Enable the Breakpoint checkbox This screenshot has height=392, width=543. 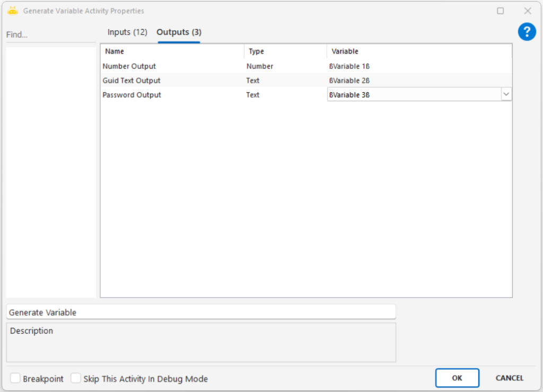(x=16, y=378)
